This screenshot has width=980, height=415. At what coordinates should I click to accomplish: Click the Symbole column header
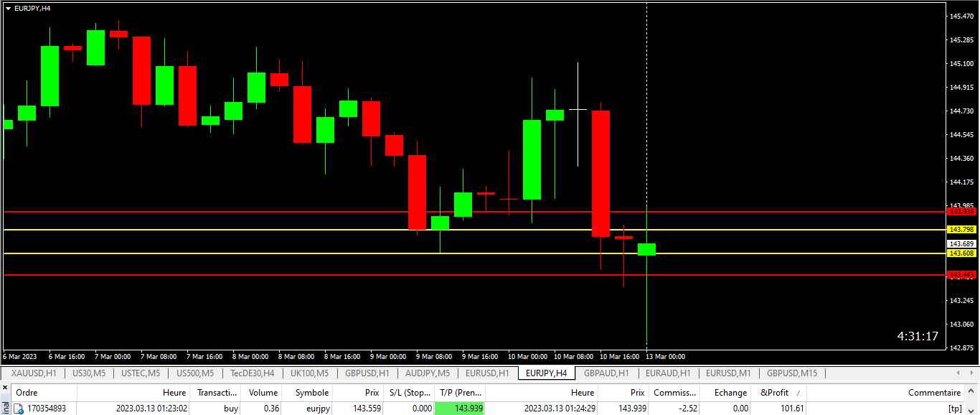[x=311, y=393]
